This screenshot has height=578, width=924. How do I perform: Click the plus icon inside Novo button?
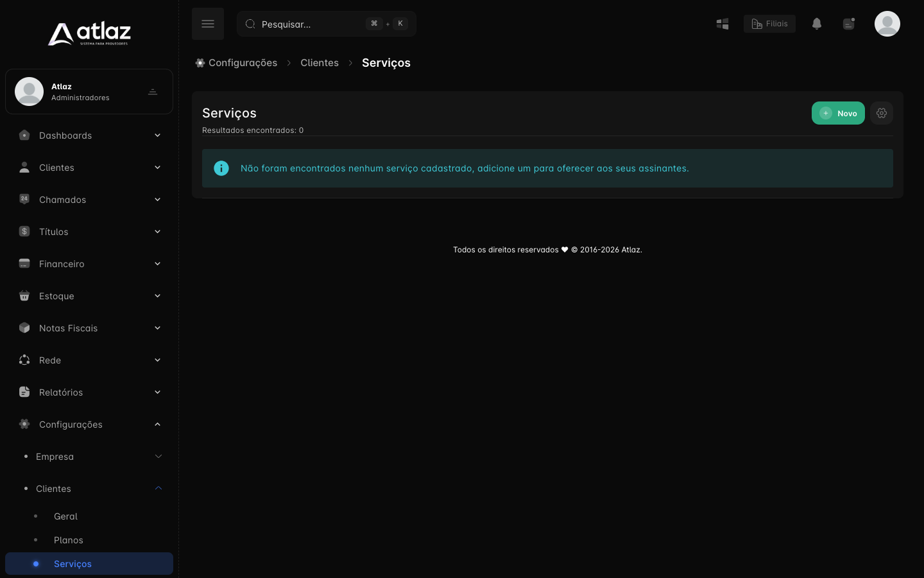826,113
